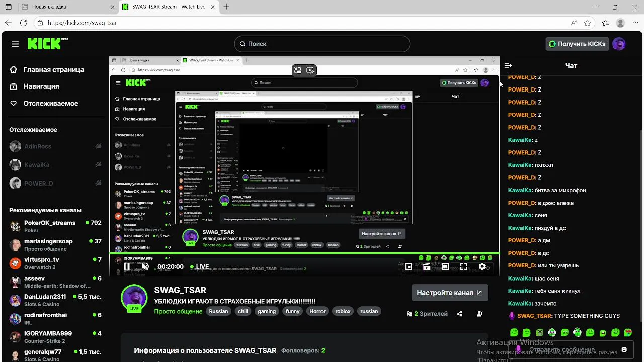
Task: Click Получить KICKs button
Action: click(x=577, y=44)
